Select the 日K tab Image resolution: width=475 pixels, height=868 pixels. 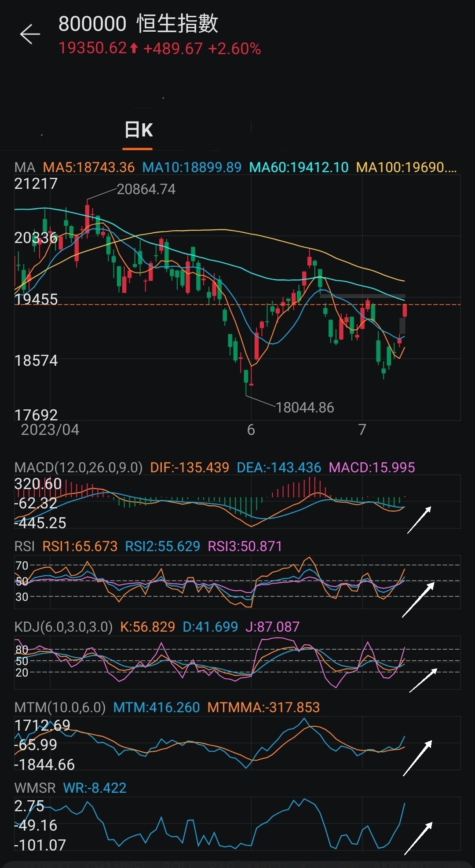[x=138, y=130]
